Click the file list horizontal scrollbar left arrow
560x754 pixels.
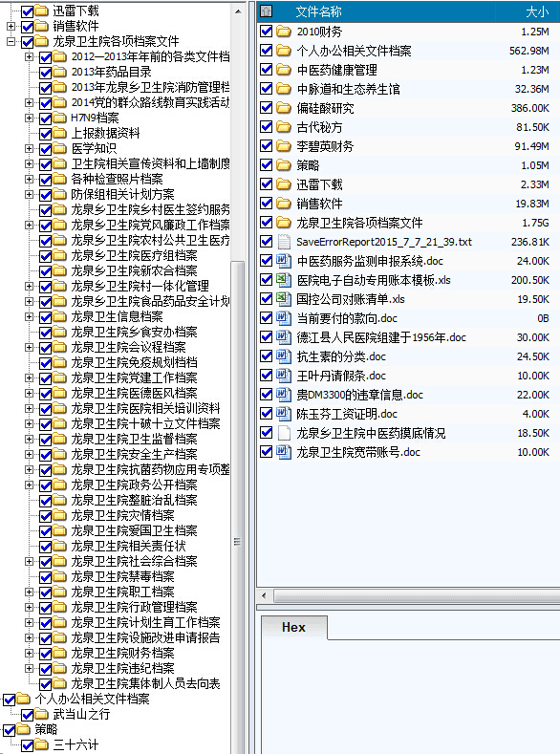(x=264, y=595)
